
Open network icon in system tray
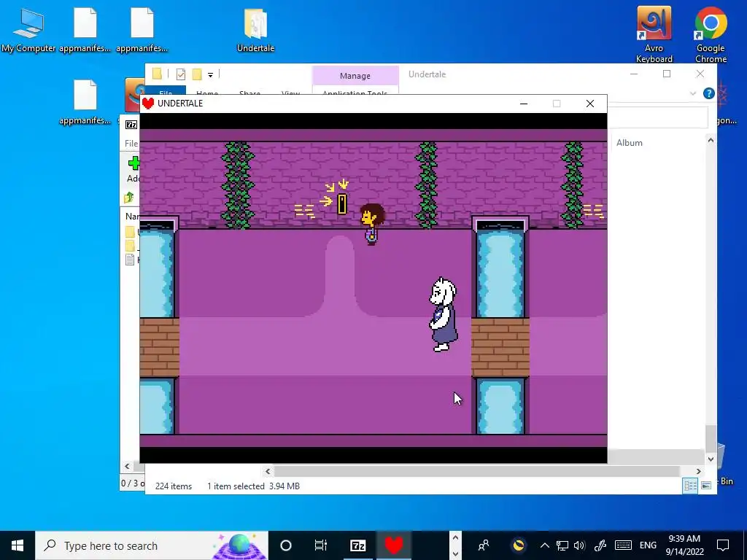[x=562, y=545]
